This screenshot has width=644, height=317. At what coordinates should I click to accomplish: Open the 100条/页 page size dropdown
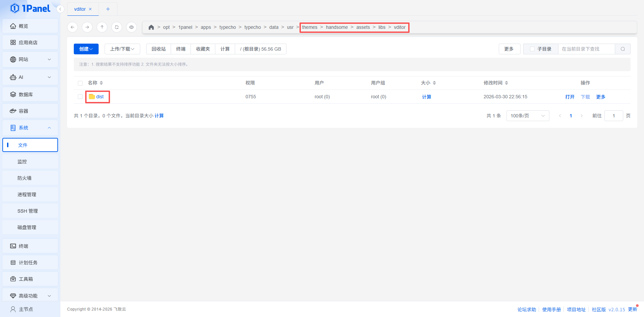527,116
